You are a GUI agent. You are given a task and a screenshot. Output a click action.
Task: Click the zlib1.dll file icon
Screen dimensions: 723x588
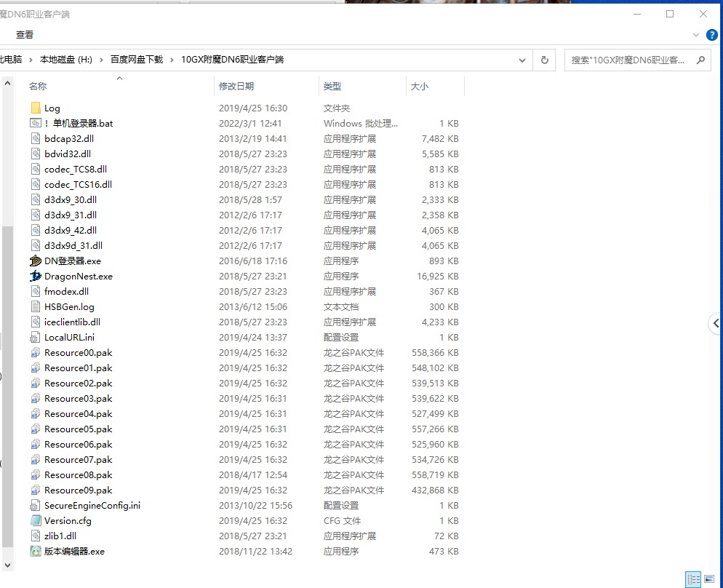tap(36, 536)
